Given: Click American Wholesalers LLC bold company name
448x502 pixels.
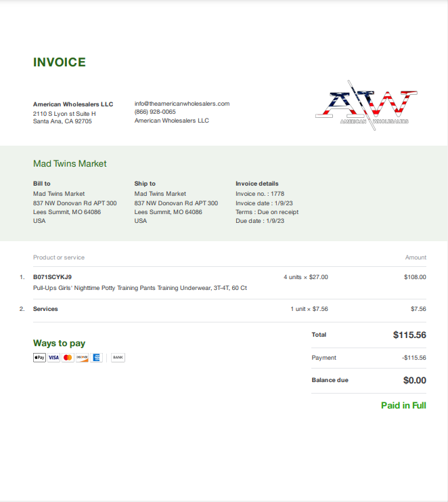Looking at the screenshot, I should click(x=73, y=104).
